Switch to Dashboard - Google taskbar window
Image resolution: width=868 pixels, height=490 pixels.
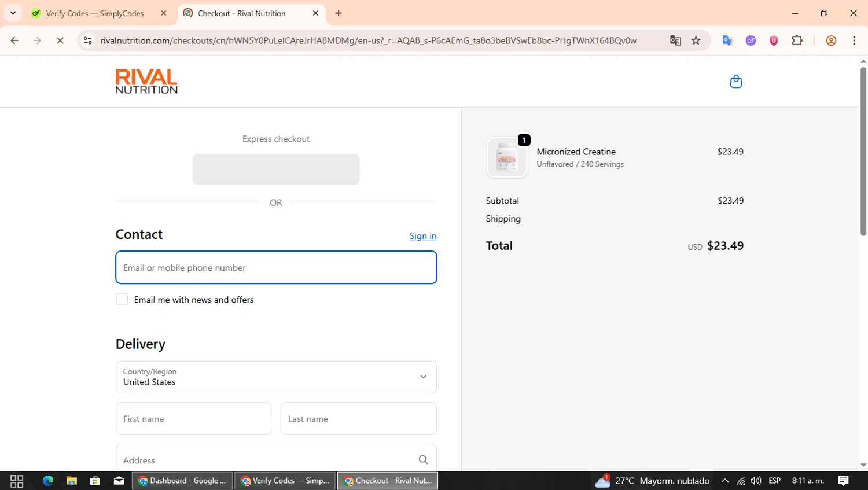(x=182, y=481)
